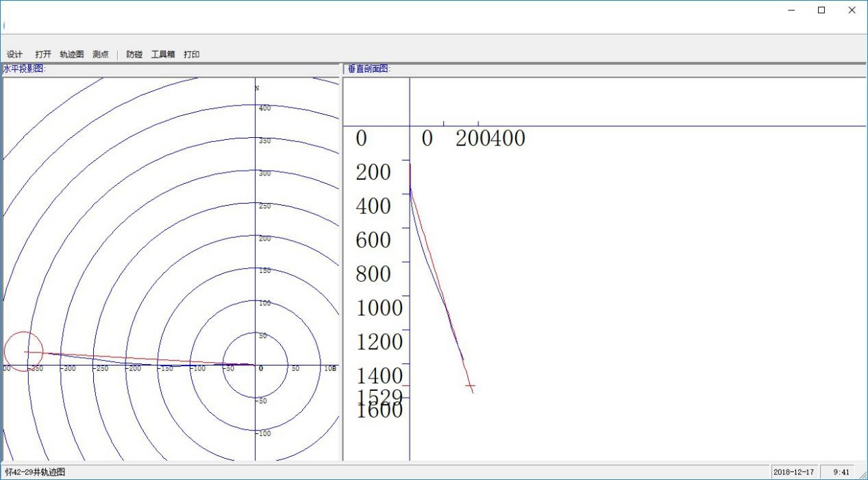Click the 怀42-29井轨迹图 status bar text
The height and width of the screenshot is (480, 868).
[x=35, y=472]
